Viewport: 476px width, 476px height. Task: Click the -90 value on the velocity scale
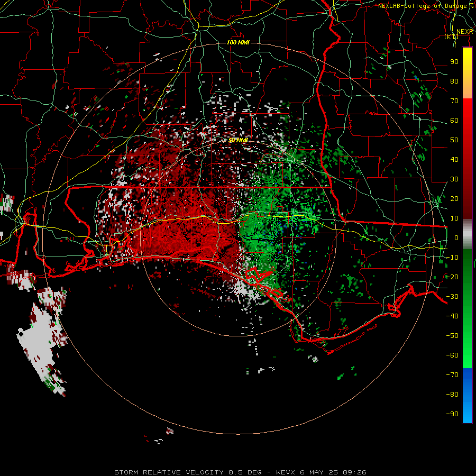coord(452,414)
